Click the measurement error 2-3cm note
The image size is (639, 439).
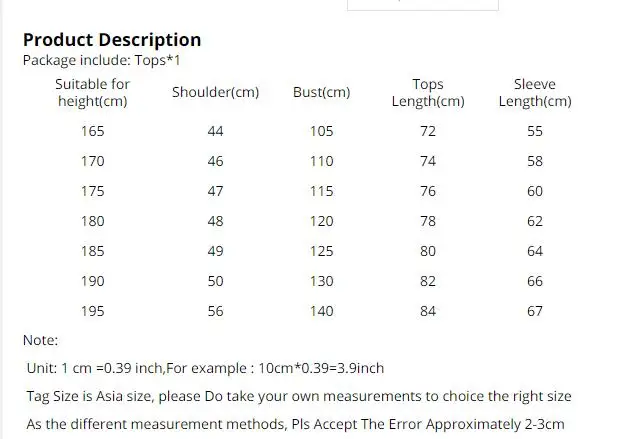pyautogui.click(x=295, y=424)
